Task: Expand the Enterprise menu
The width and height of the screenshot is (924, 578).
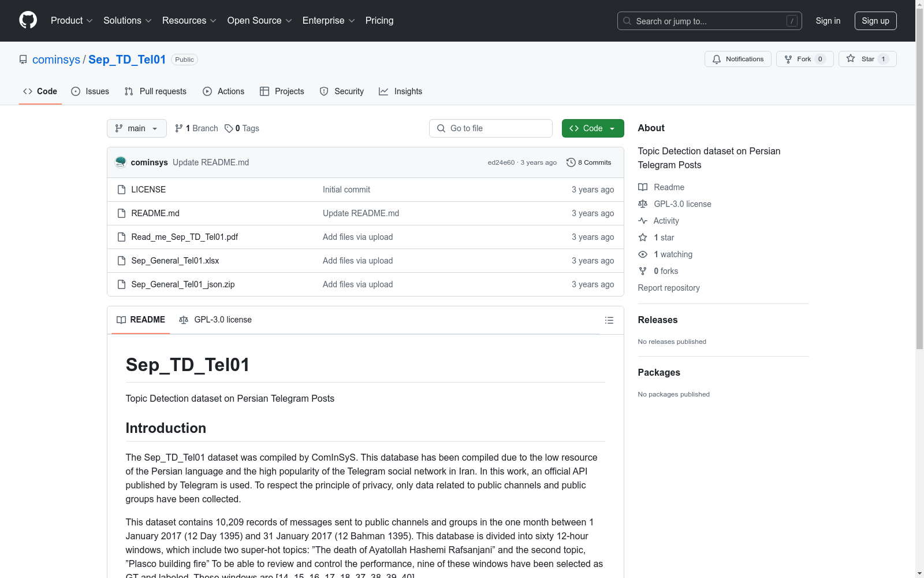Action: (329, 21)
